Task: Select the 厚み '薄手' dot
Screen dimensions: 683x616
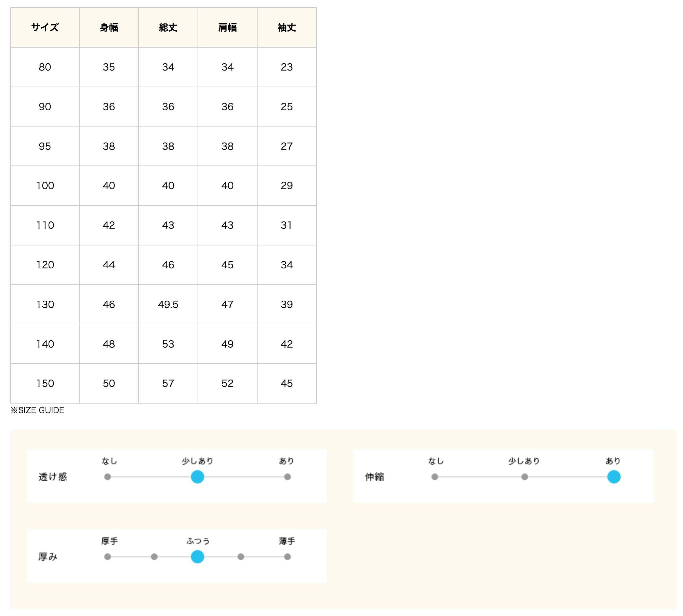Action: [288, 557]
